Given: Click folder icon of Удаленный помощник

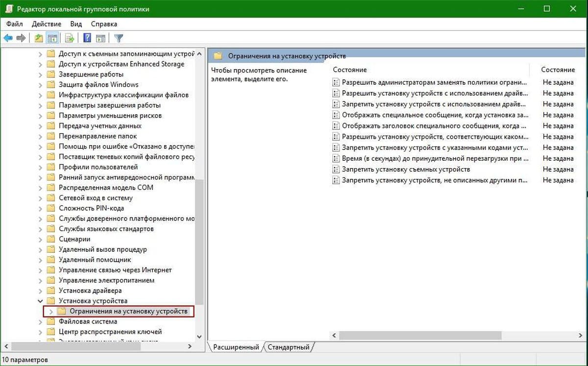Looking at the screenshot, I should click(x=50, y=259).
